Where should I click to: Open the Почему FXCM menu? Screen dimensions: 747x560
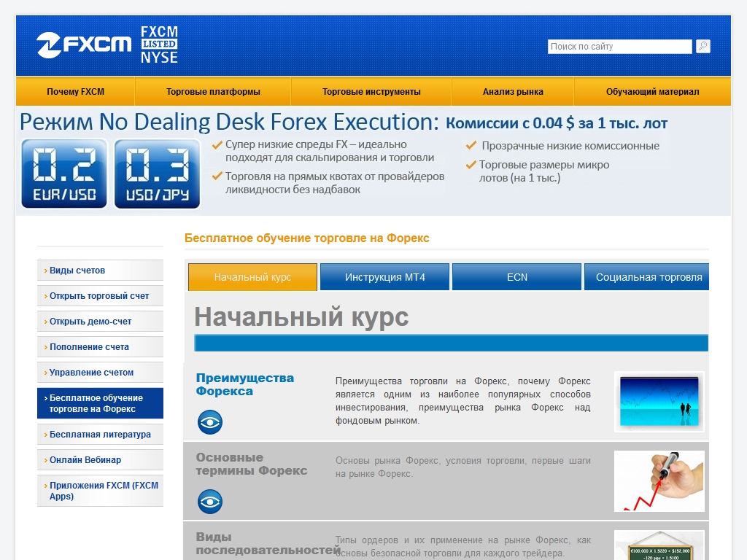(x=75, y=92)
